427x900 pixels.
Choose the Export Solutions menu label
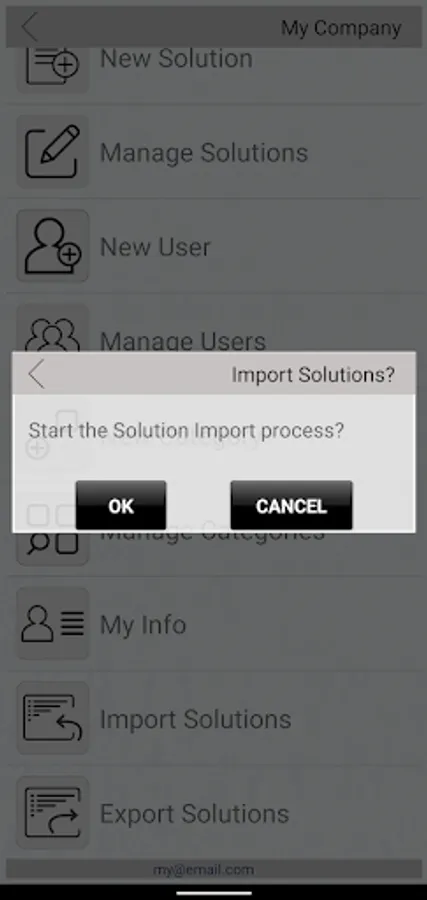coord(194,813)
